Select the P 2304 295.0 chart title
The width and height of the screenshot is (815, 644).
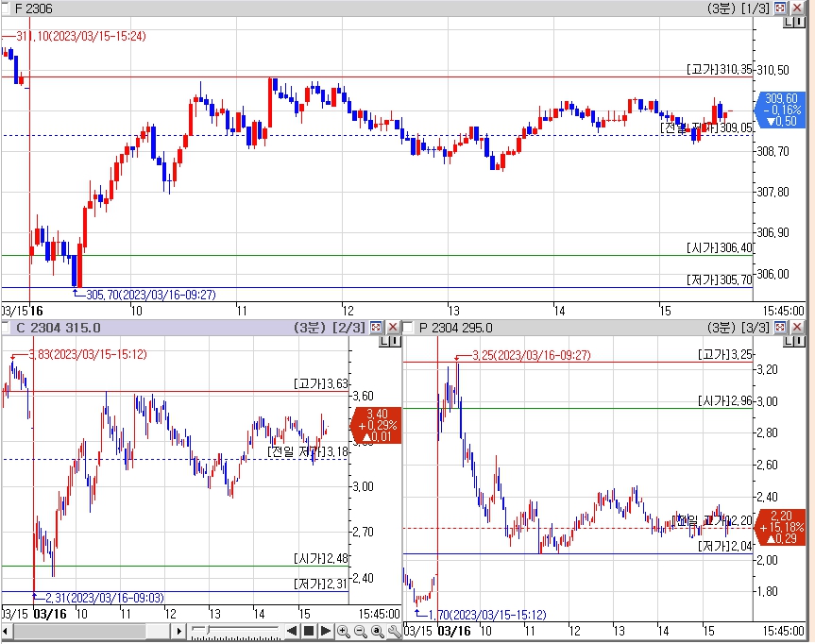456,328
